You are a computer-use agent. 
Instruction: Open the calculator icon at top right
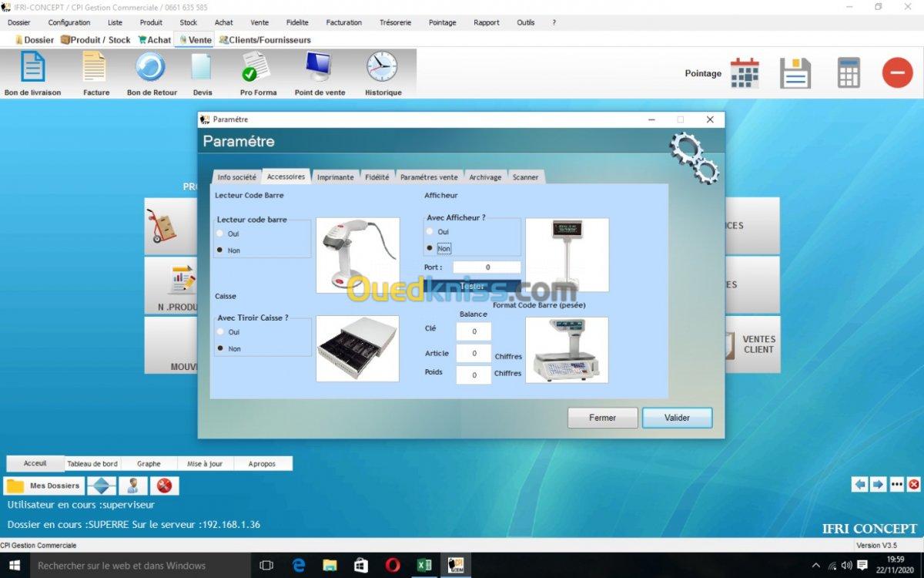(849, 73)
